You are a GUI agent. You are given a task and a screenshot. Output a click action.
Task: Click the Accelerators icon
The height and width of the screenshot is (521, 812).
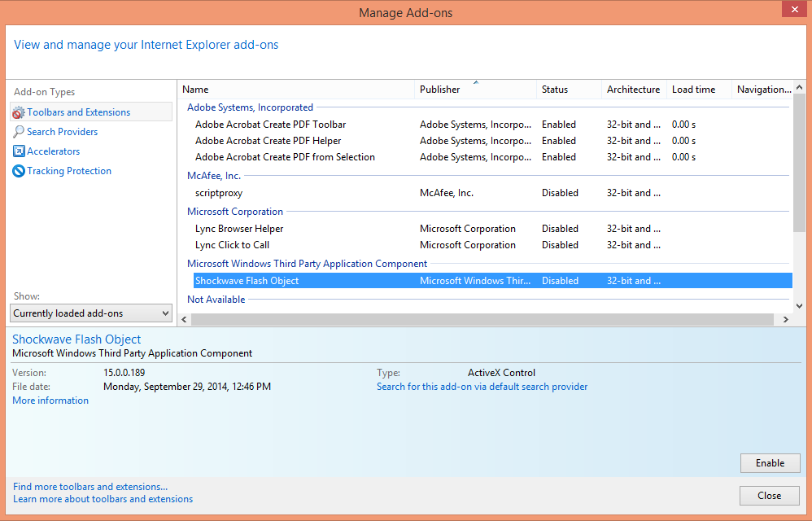[19, 151]
